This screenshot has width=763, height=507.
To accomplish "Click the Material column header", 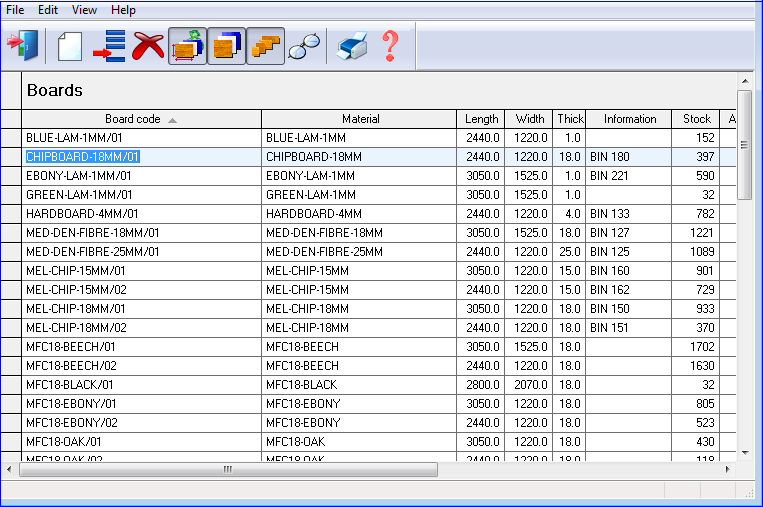I will point(360,119).
